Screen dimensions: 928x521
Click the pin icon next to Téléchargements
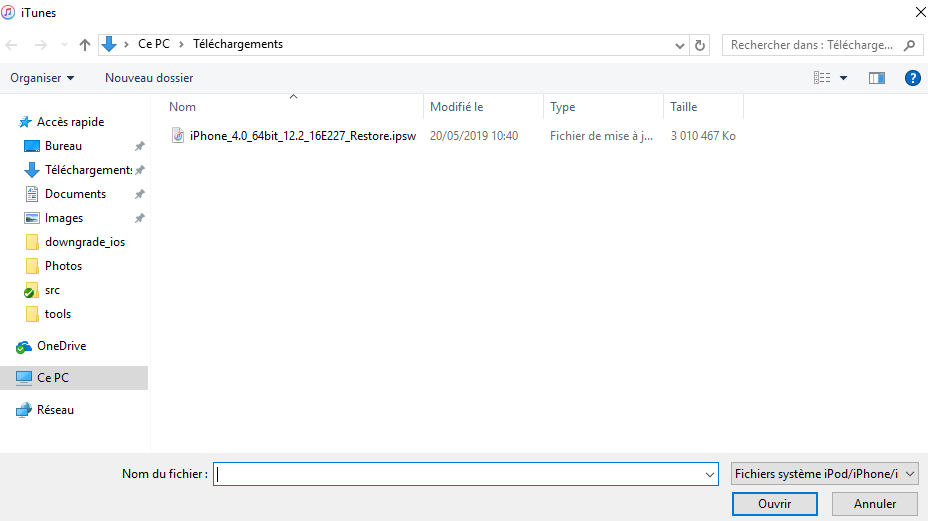click(140, 171)
